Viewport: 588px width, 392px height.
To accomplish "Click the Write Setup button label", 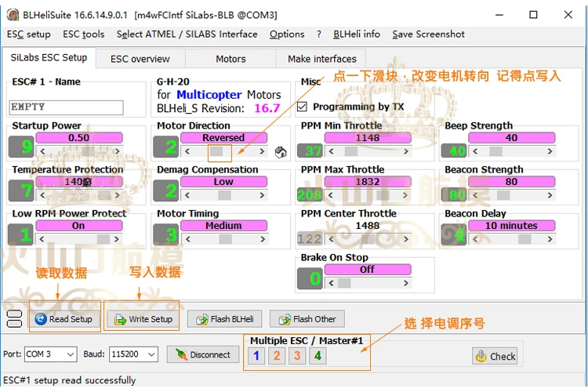I will coord(151,319).
